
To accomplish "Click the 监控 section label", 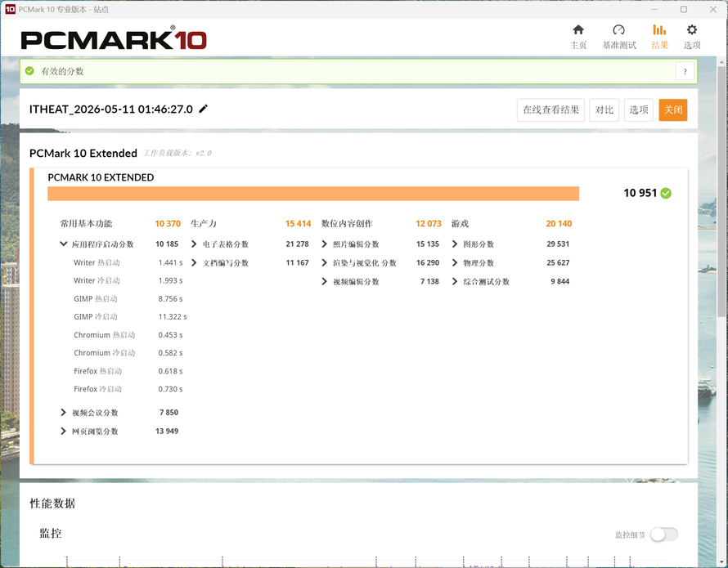I will click(51, 533).
